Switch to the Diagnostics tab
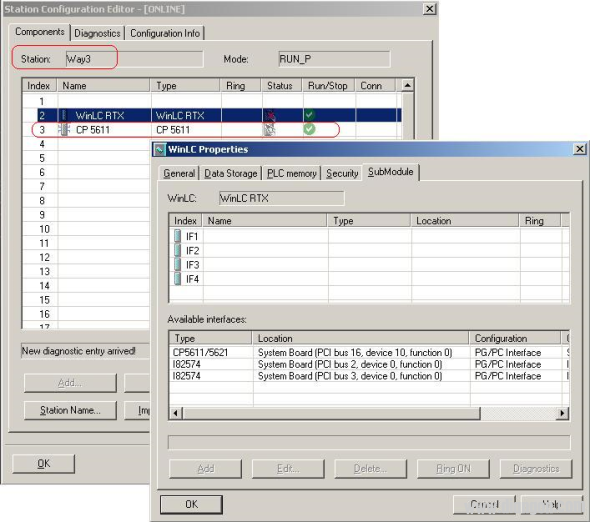This screenshot has width=590, height=522. (97, 33)
